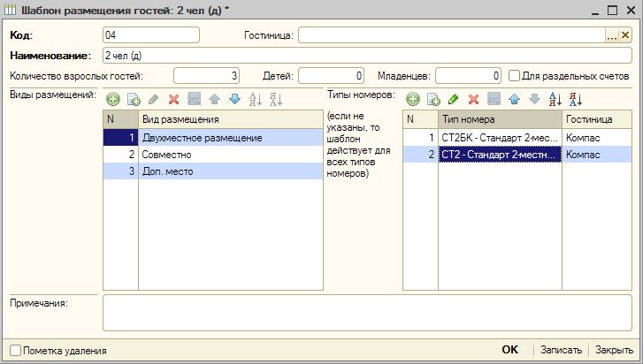
Task: Add a row to Виды размещений list
Action: [113, 99]
